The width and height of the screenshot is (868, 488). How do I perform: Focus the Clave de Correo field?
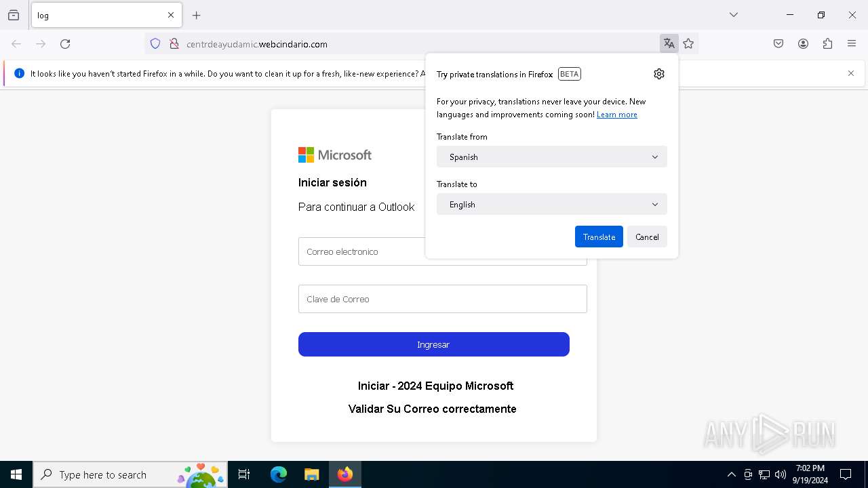coord(443,299)
